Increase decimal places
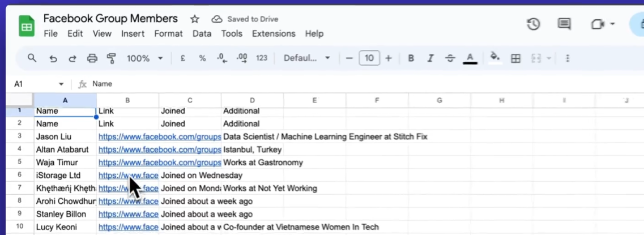This screenshot has height=235, width=644. click(x=242, y=58)
